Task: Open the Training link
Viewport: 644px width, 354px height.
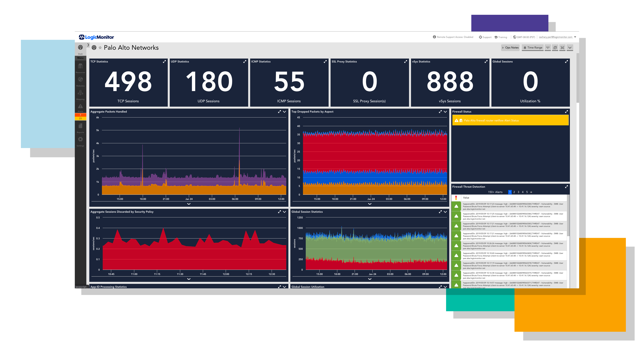Action: 500,37
